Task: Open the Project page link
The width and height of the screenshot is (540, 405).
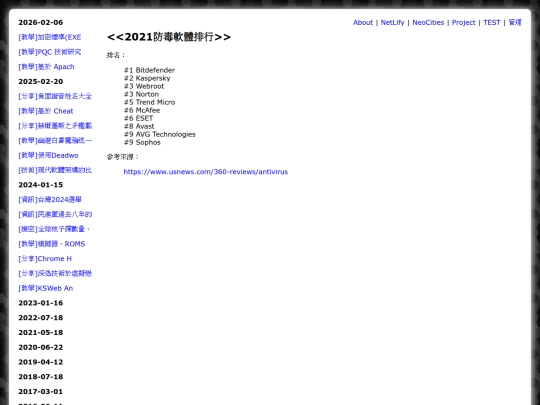Action: 463,22
